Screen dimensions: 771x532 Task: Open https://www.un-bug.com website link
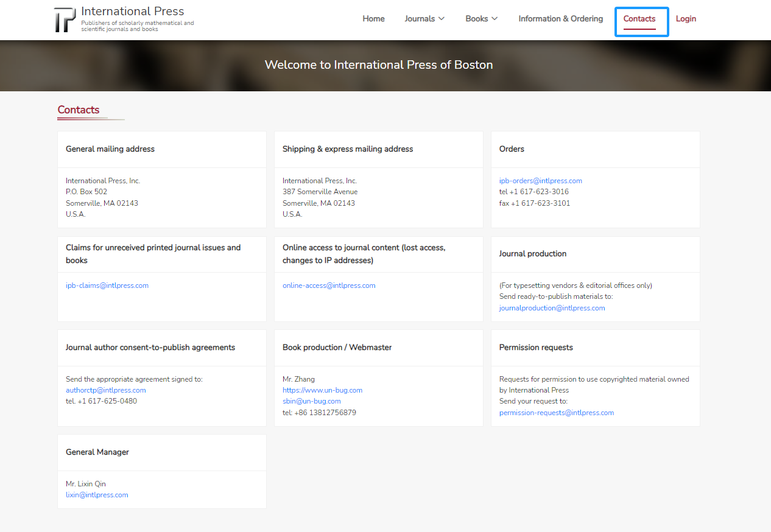(x=322, y=390)
